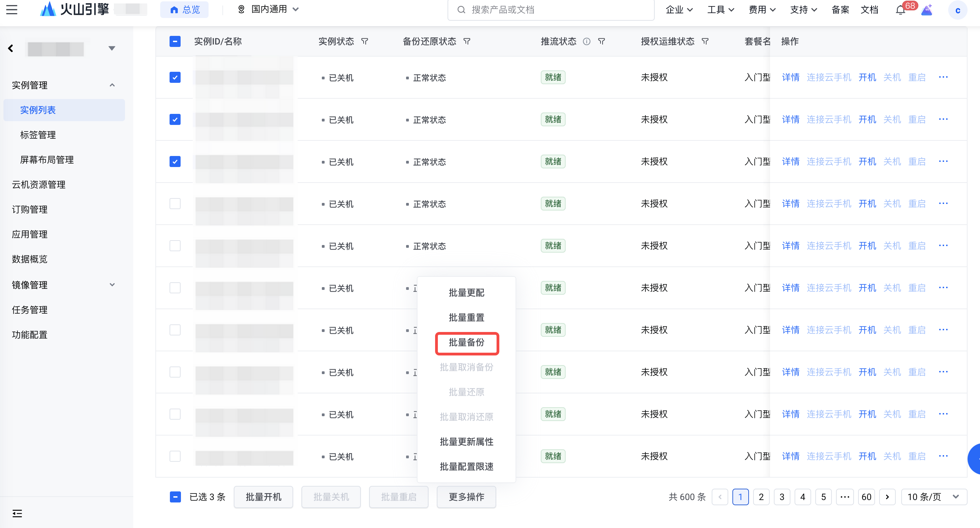The height and width of the screenshot is (528, 980).
Task: Choose 批量更新属性 menu item
Action: pyautogui.click(x=467, y=442)
